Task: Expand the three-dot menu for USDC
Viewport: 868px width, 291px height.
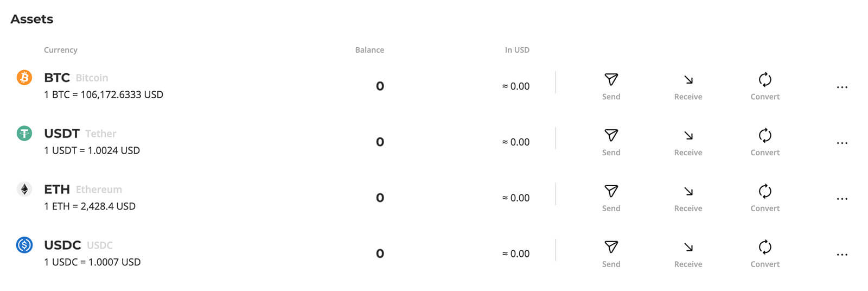Action: pos(841,254)
